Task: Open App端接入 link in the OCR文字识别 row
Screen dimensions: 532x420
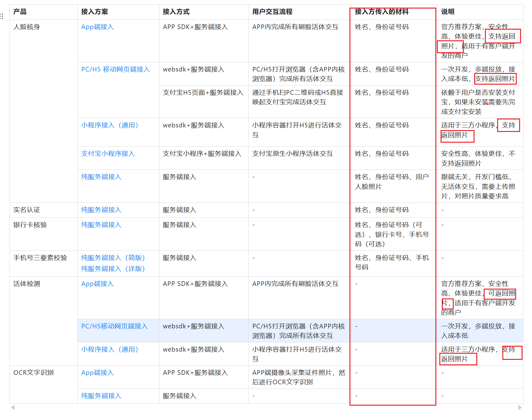Action: pos(97,373)
